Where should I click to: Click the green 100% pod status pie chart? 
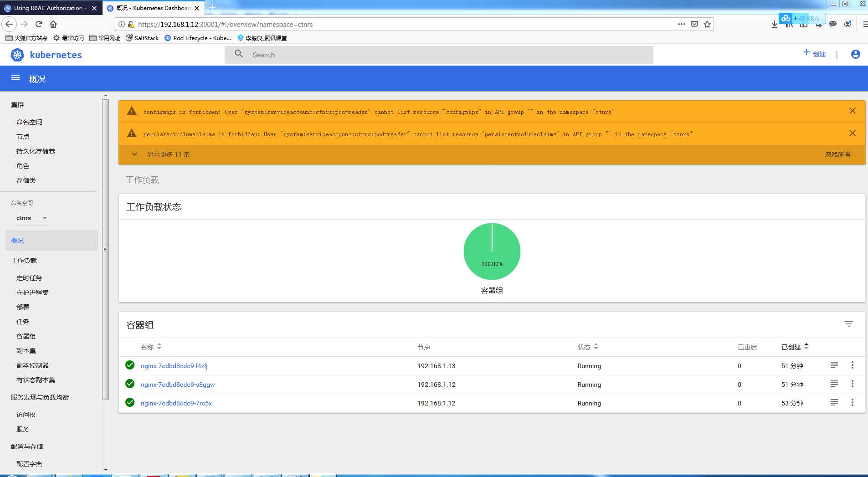pos(492,251)
